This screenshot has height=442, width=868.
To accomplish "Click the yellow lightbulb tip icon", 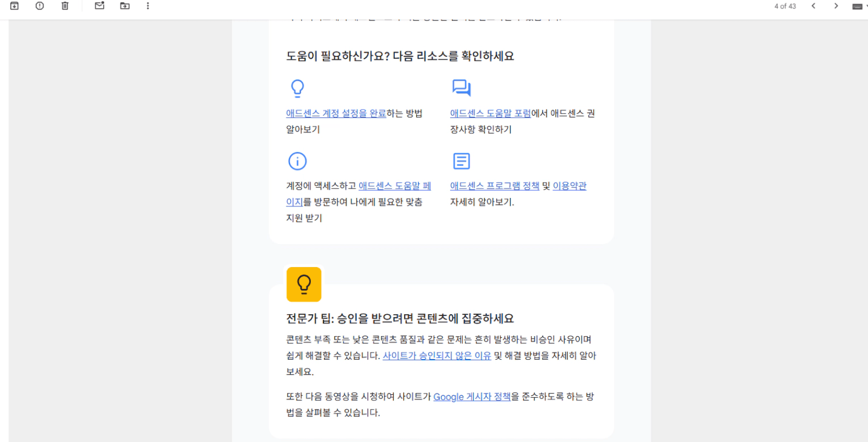I will [x=303, y=284].
